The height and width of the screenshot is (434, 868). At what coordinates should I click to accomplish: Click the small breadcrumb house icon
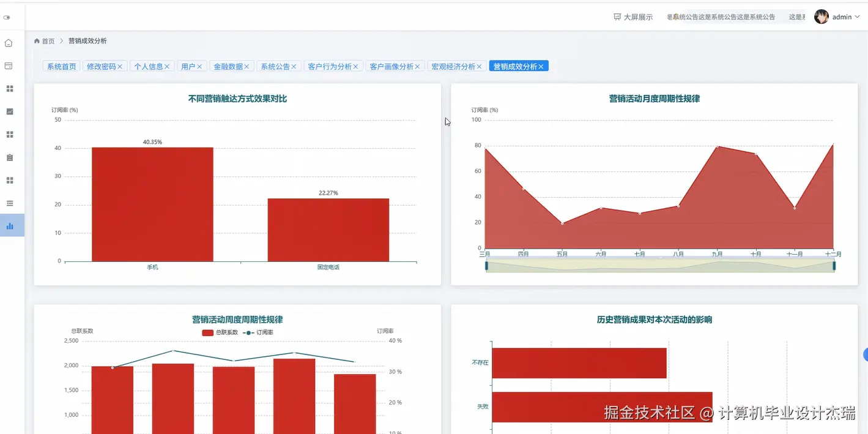click(x=37, y=41)
